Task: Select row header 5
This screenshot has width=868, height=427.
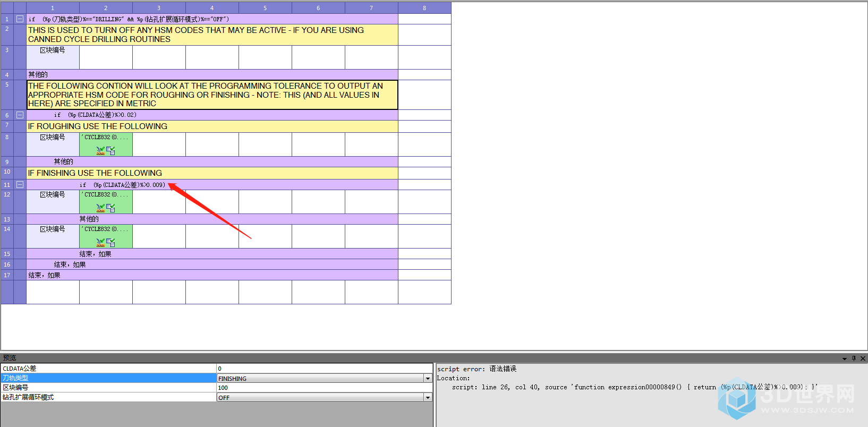Action: point(7,95)
